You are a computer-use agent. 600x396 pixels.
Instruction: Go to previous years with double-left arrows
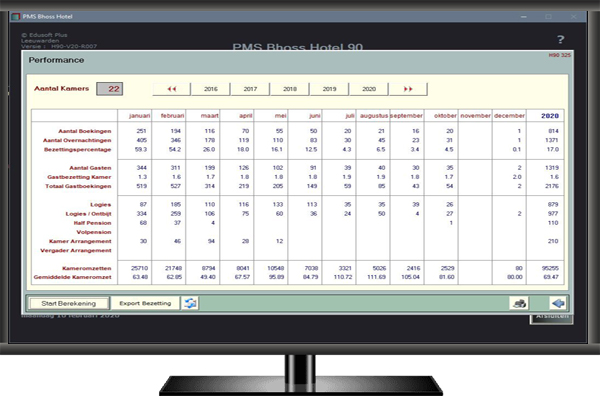(171, 89)
